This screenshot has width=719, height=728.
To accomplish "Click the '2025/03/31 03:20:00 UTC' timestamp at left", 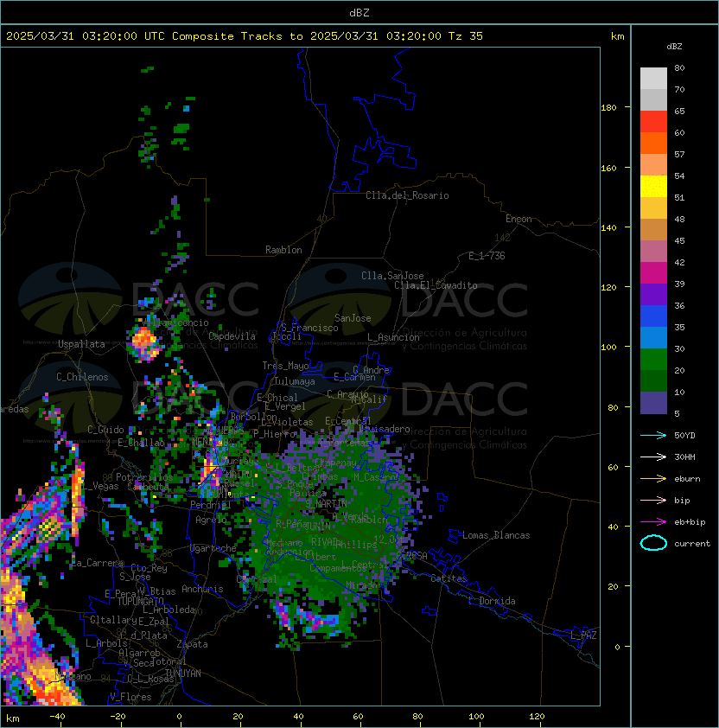I will [x=85, y=36].
